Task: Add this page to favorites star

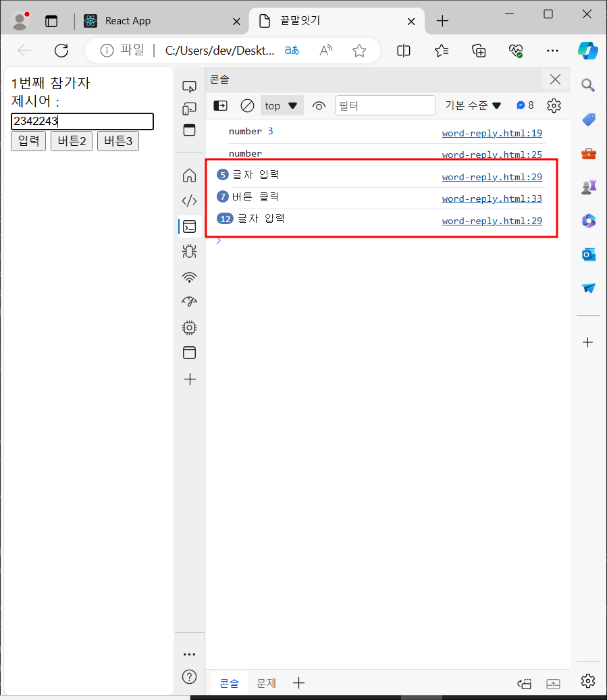Action: pyautogui.click(x=359, y=51)
